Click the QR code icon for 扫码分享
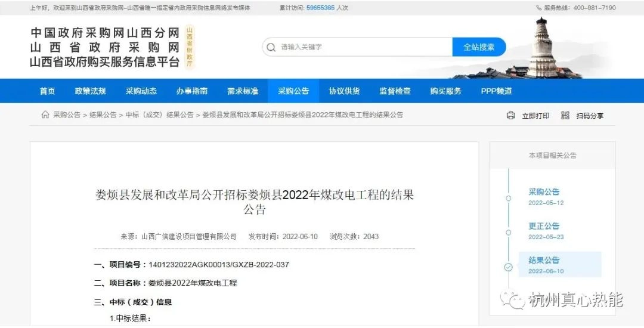The width and height of the screenshot is (644, 328). click(565, 115)
